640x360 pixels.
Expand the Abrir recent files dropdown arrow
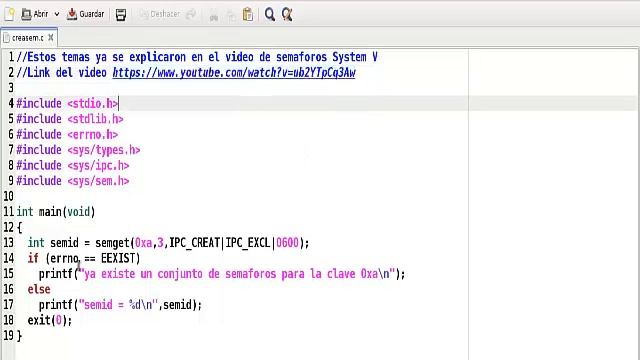[x=57, y=14]
